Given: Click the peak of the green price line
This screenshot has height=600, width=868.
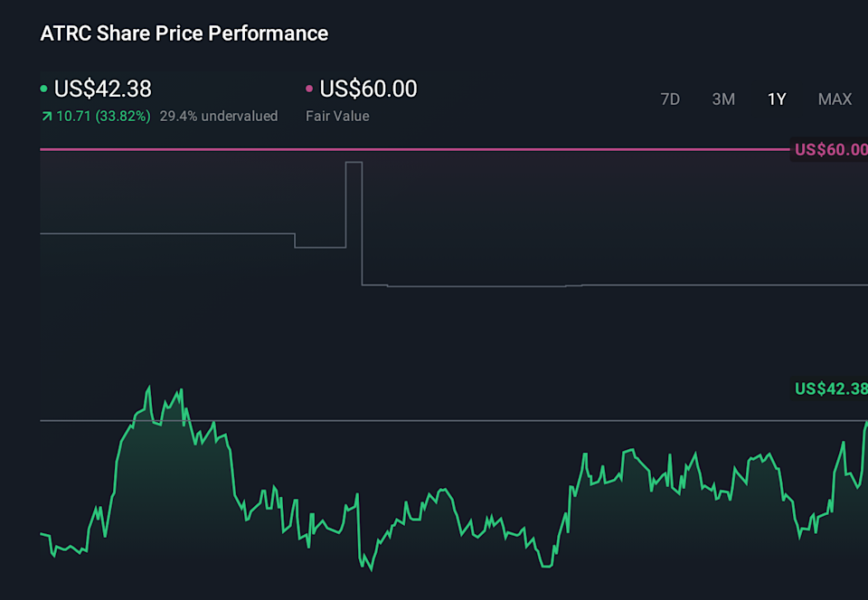Looking at the screenshot, I should click(147, 385).
